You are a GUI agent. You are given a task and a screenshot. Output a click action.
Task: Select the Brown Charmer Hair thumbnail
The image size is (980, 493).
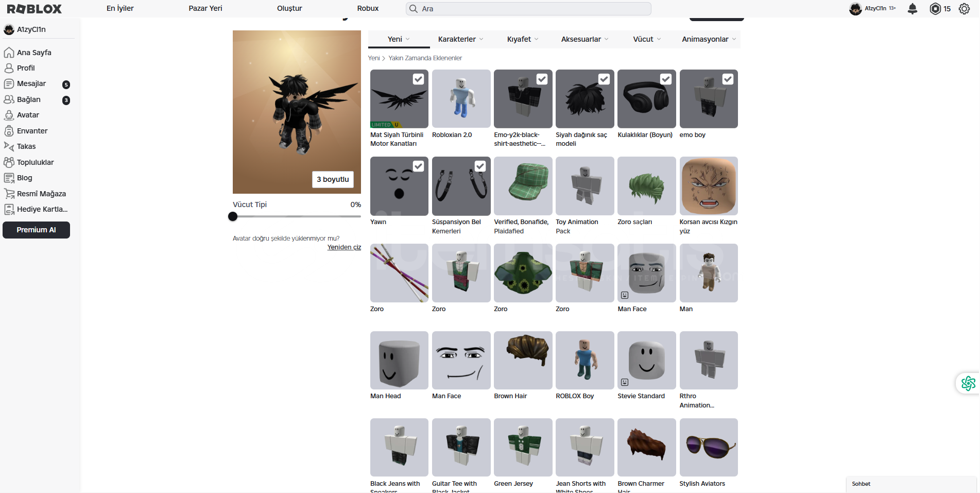pyautogui.click(x=646, y=447)
